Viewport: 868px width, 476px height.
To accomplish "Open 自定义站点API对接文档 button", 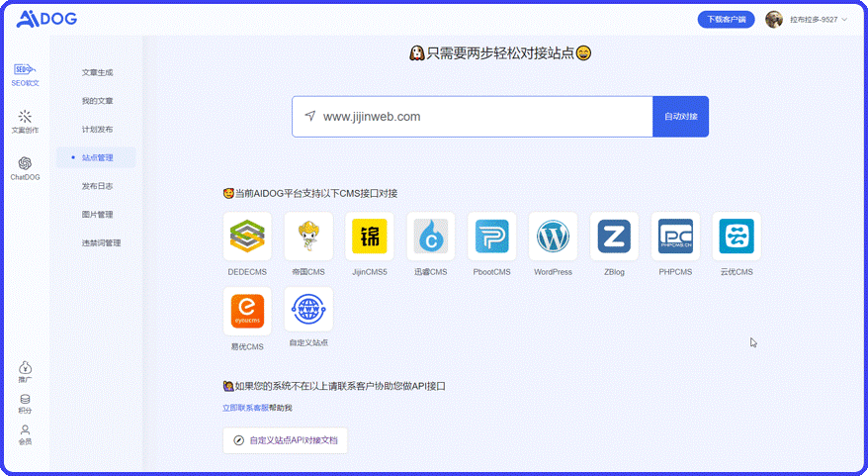I will (285, 440).
